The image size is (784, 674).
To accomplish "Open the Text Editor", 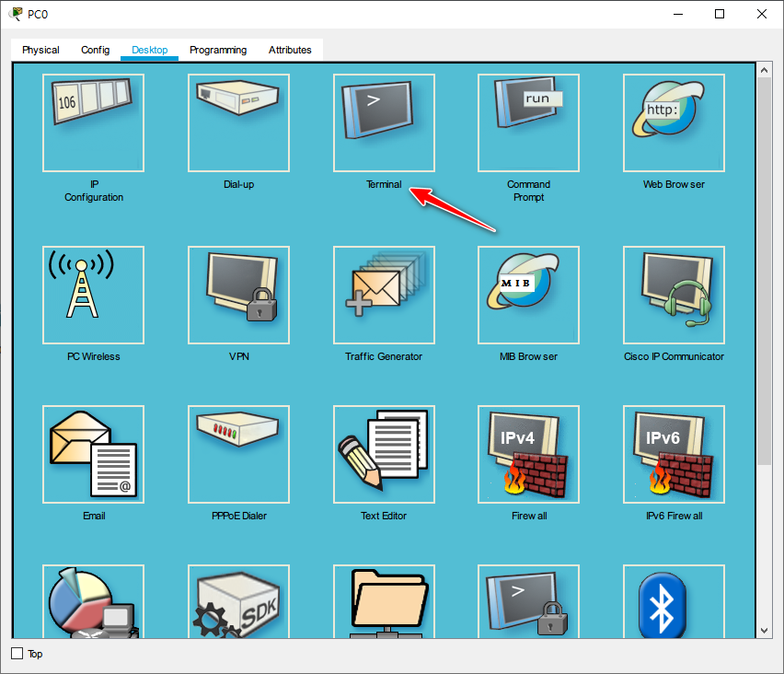I will point(384,455).
